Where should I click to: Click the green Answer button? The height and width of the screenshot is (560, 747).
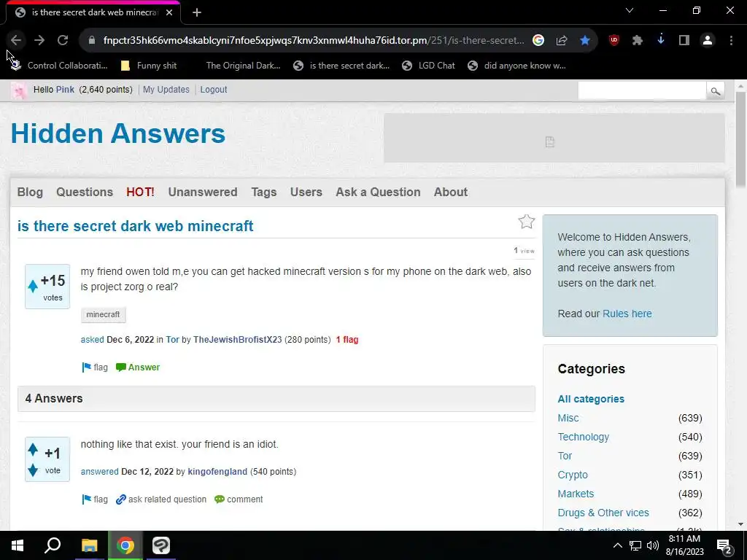pyautogui.click(x=138, y=367)
